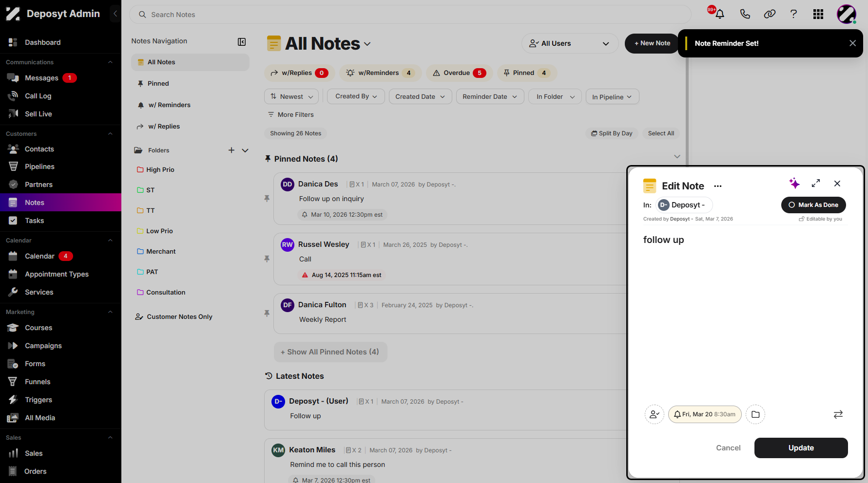Open More Filters
868x483 pixels.
pos(291,114)
